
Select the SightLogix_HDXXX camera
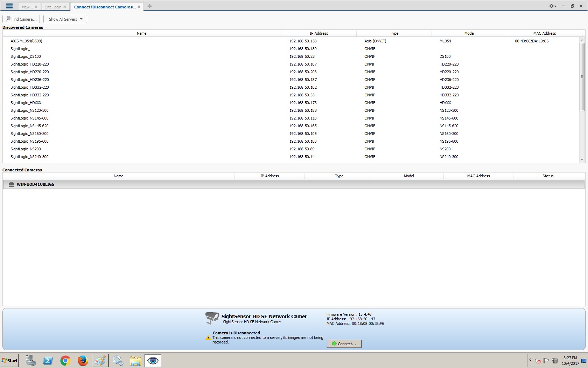tap(291, 103)
